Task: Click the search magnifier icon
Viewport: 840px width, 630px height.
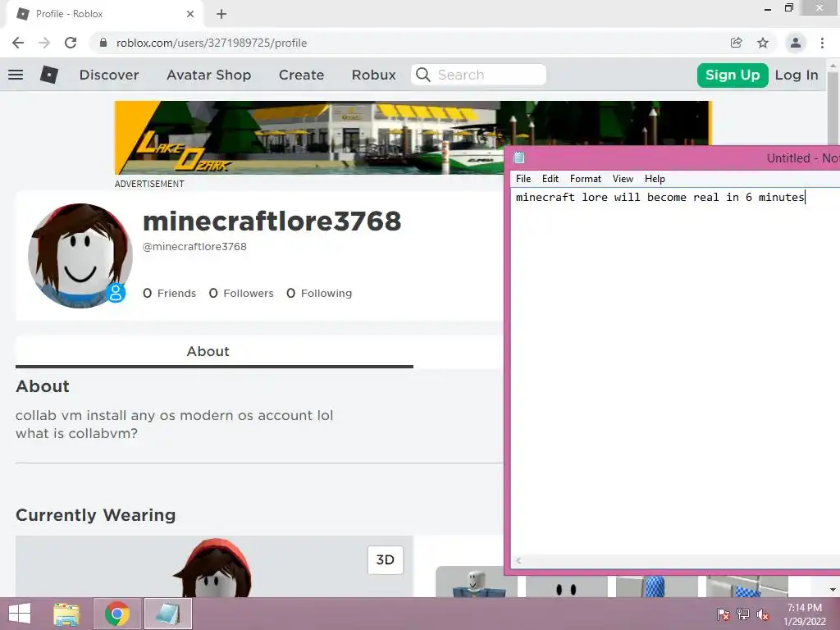Action: (x=423, y=75)
